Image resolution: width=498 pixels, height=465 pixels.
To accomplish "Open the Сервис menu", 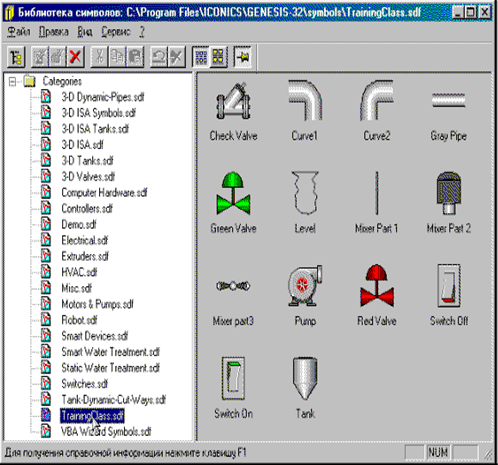I will pyautogui.click(x=116, y=32).
